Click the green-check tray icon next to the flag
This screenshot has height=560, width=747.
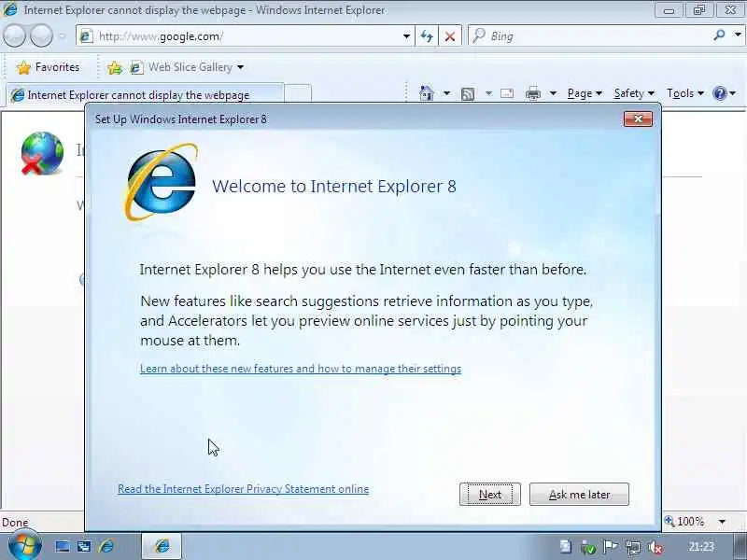[x=588, y=548]
